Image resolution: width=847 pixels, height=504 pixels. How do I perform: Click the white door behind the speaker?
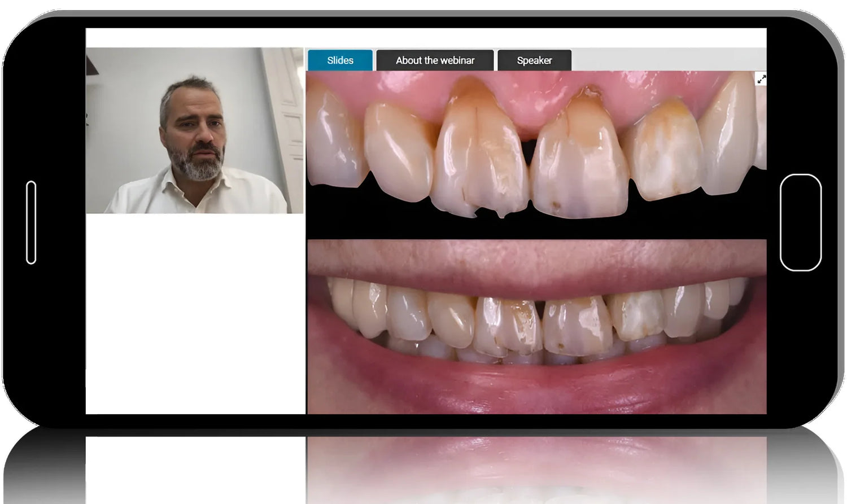tap(285, 113)
